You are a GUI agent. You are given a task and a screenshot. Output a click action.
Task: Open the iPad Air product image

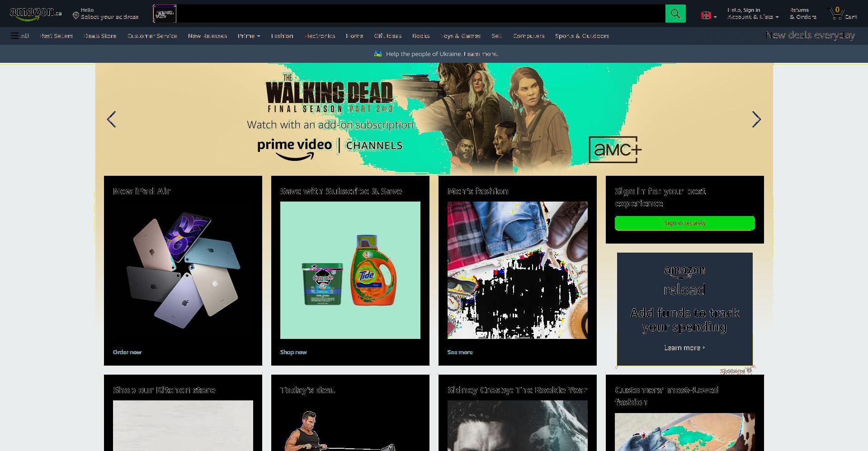click(183, 270)
